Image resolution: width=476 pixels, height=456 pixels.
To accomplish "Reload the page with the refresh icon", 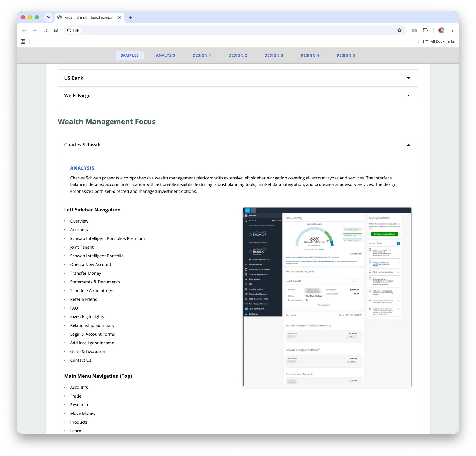I will click(45, 30).
